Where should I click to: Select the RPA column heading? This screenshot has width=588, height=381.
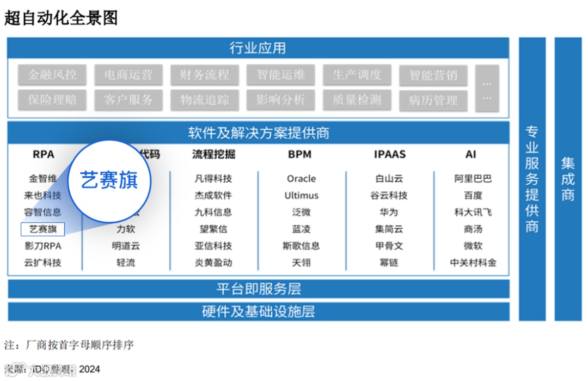tap(44, 154)
